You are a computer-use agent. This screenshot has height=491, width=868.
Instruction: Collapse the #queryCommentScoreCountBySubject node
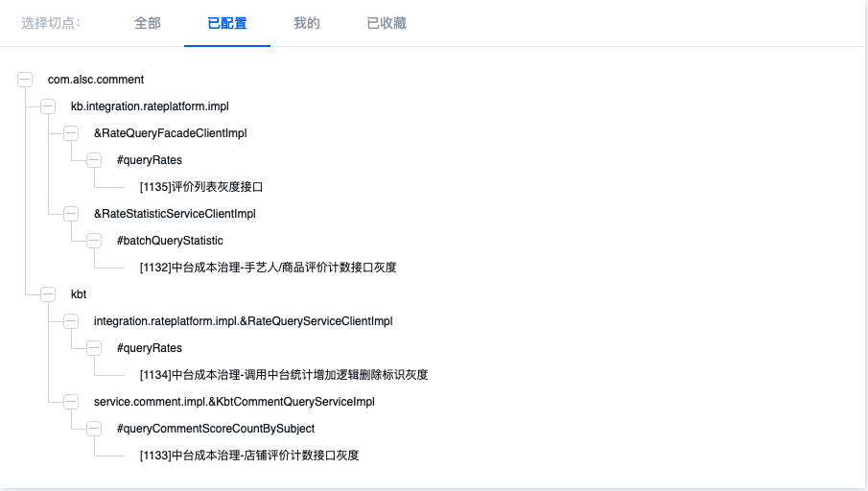(94, 429)
